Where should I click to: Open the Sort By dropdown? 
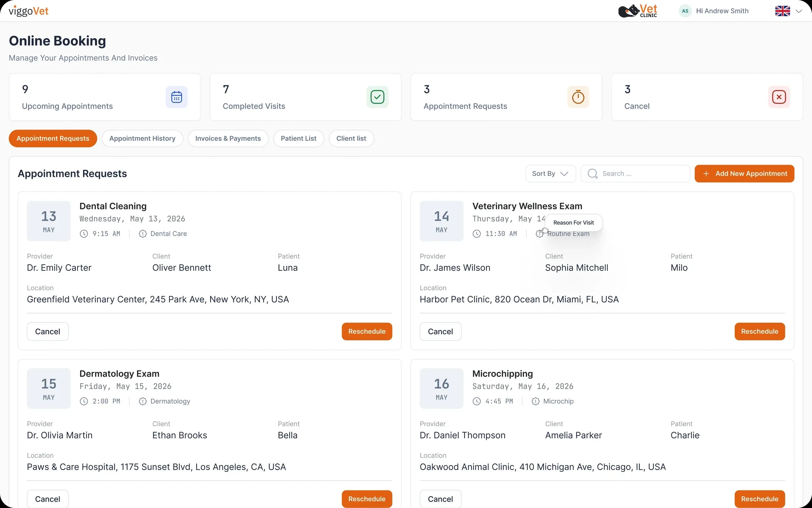pyautogui.click(x=550, y=174)
